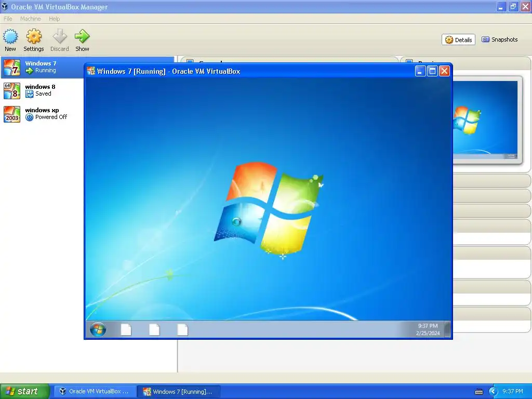This screenshot has width=532, height=399.
Task: Minimize the VirtualBox Manager window
Action: point(501,6)
